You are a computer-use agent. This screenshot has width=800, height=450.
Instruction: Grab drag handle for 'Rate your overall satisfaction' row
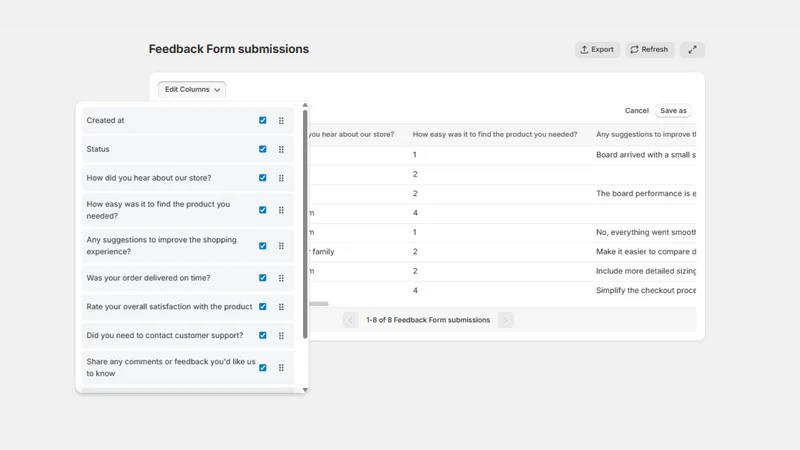coord(281,307)
